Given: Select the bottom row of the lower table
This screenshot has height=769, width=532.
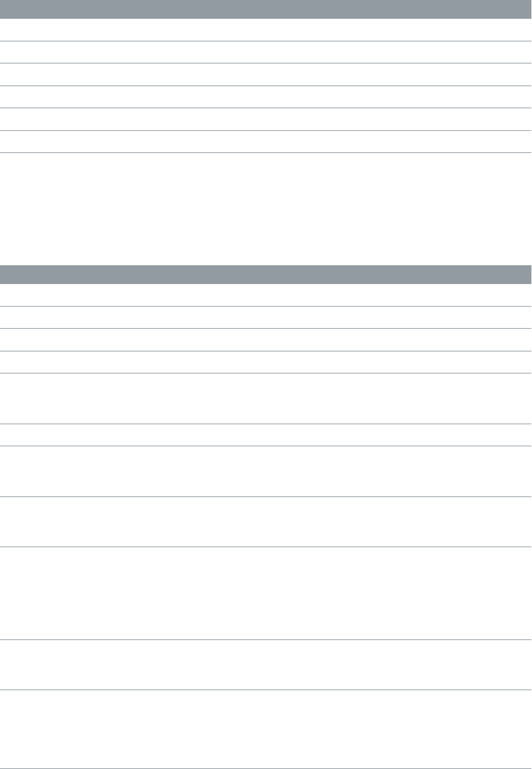Looking at the screenshot, I should [x=266, y=729].
